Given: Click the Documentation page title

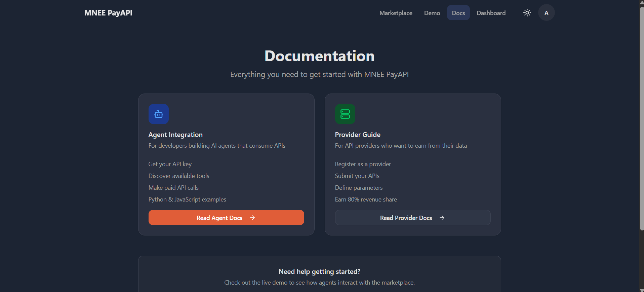Looking at the screenshot, I should pyautogui.click(x=319, y=56).
